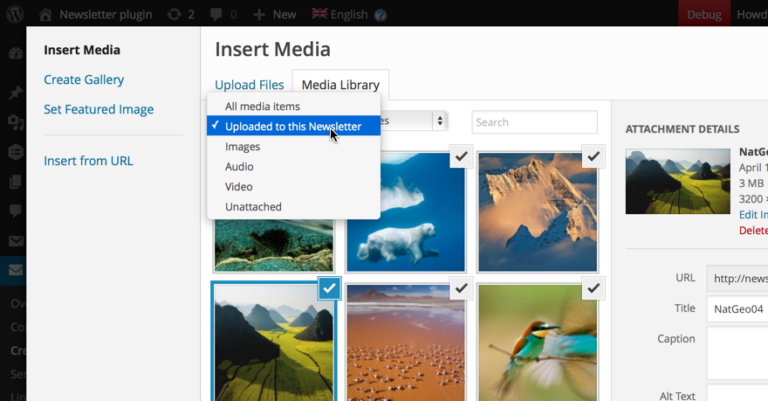Select the colorful bee-eater bird thumbnail
768x401 pixels.
(537, 343)
